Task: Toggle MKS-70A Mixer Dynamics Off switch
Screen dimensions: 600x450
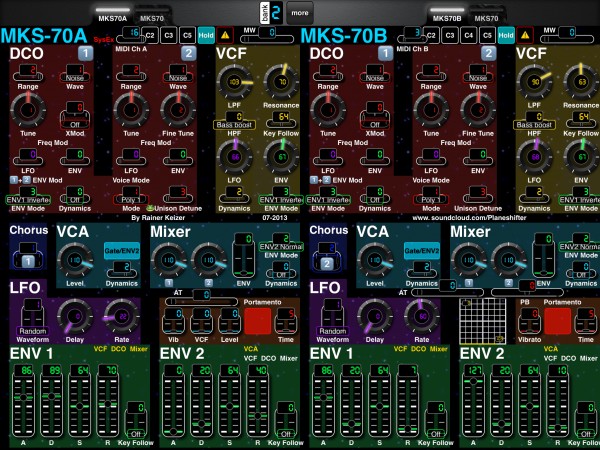Action: (x=281, y=270)
